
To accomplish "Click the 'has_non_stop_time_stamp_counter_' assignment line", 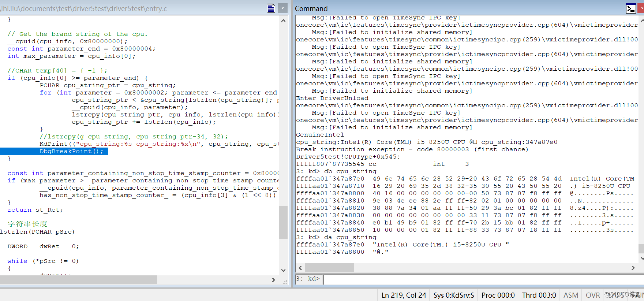I will point(158,195).
